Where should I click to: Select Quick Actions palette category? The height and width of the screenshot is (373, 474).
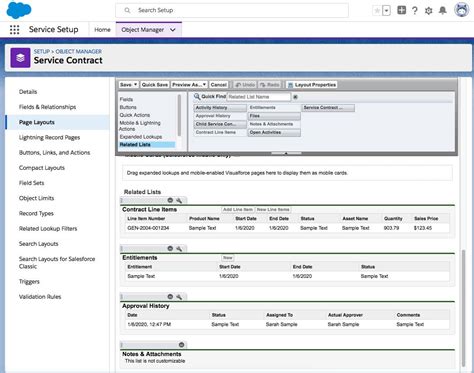pyautogui.click(x=135, y=115)
